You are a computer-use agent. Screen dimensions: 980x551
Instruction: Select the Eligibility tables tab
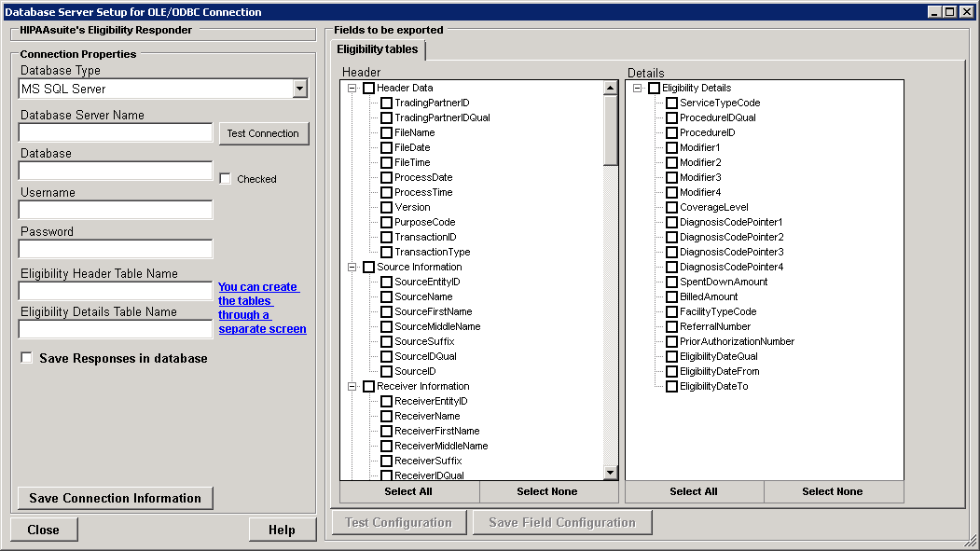(x=378, y=49)
